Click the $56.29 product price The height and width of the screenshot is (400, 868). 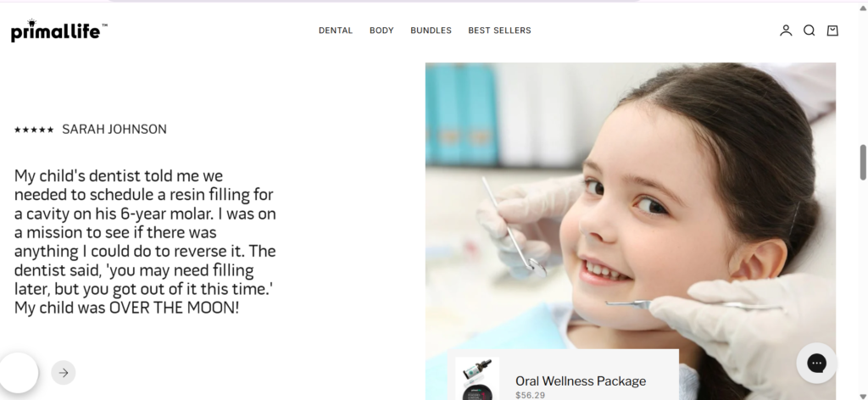click(x=530, y=395)
